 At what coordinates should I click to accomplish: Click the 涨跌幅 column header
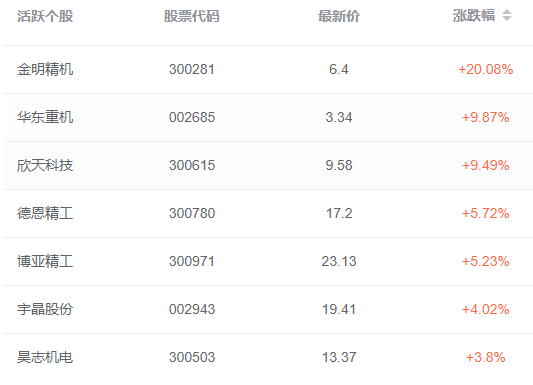474,16
